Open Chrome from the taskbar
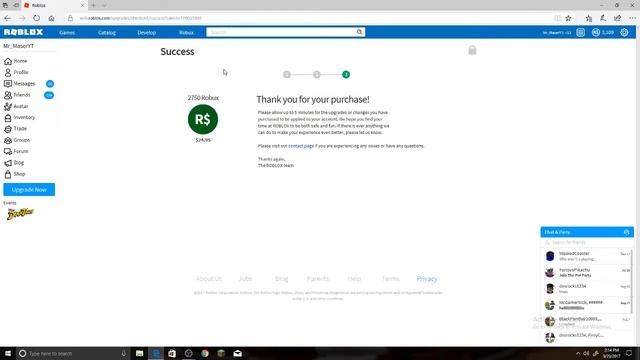This screenshot has height=360, width=640. (205, 353)
